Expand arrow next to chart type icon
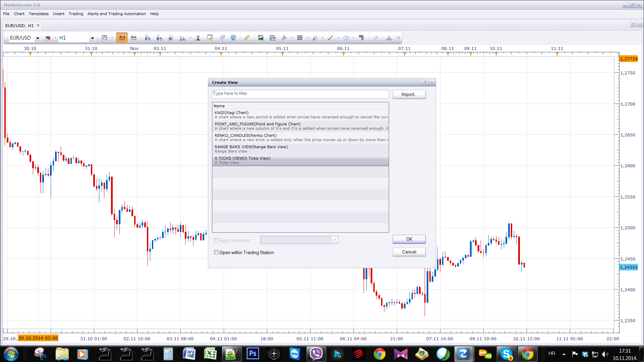644x362 pixels. (112, 38)
